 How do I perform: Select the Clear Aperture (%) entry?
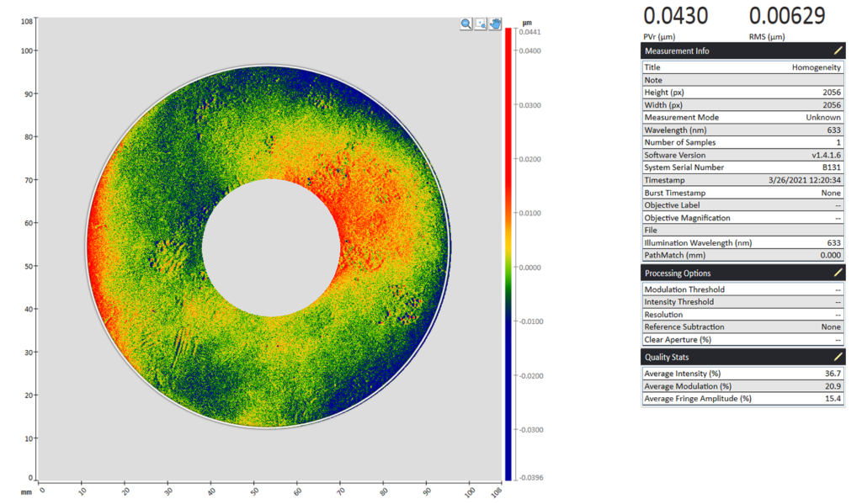(741, 339)
